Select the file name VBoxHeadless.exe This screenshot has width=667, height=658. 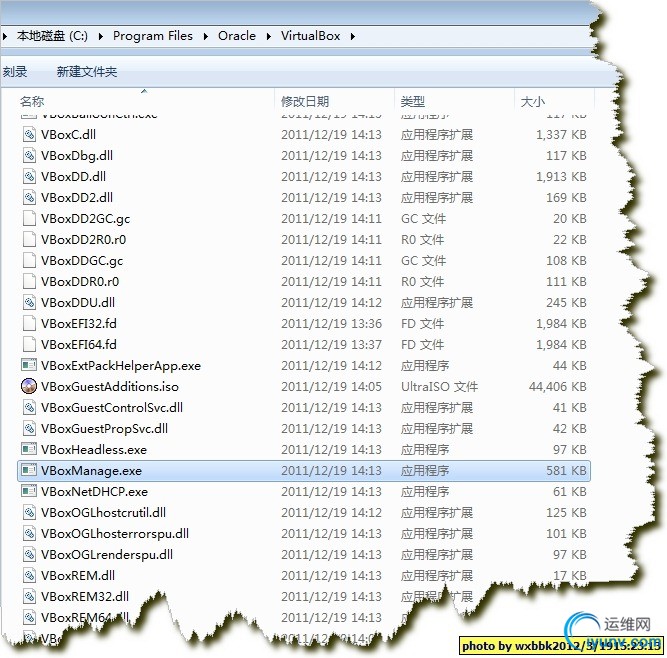coord(94,450)
